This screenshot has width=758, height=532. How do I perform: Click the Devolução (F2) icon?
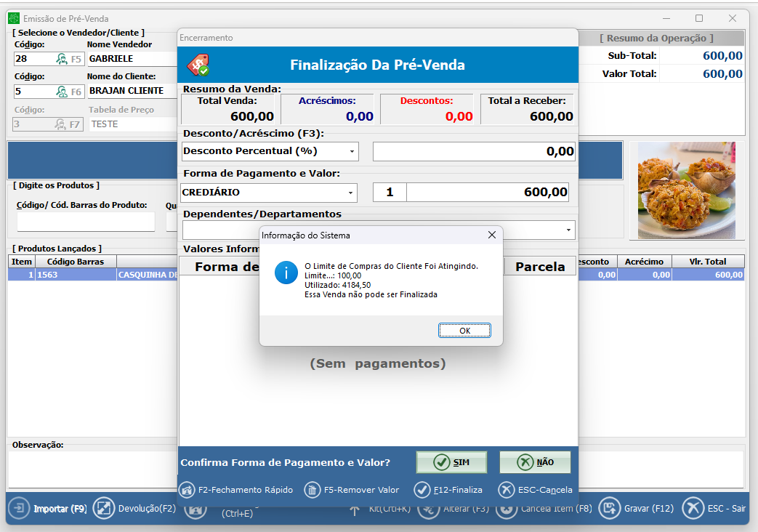point(104,509)
